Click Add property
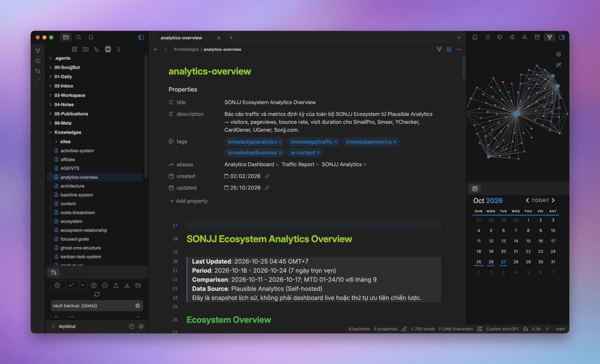This screenshot has width=600, height=364. (188, 201)
